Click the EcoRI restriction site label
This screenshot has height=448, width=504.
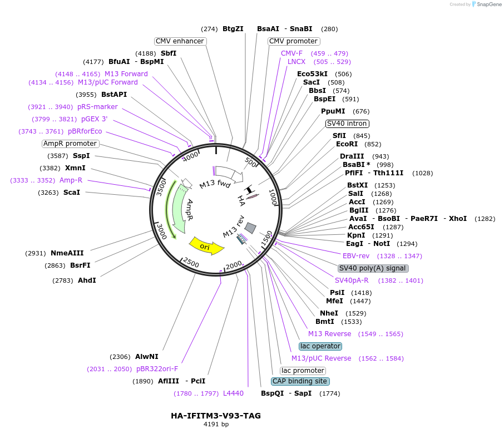pos(347,144)
